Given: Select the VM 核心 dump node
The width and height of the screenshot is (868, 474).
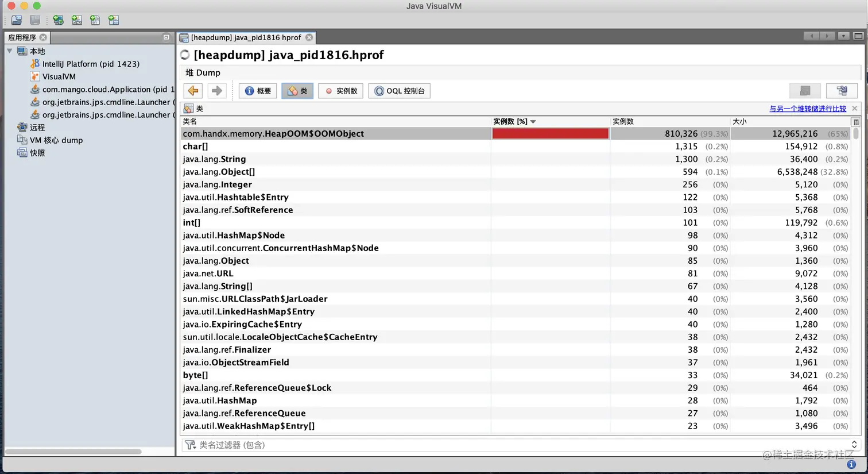Looking at the screenshot, I should [x=56, y=140].
